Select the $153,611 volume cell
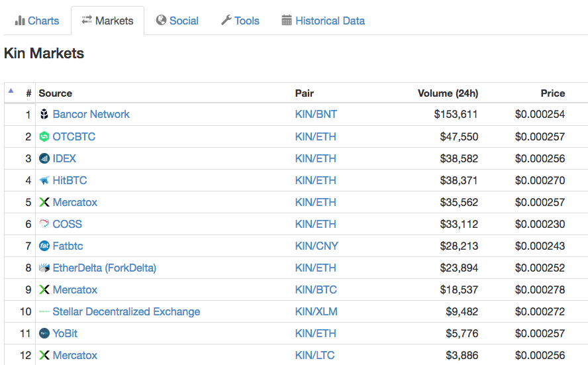This screenshot has width=588, height=365. click(456, 114)
